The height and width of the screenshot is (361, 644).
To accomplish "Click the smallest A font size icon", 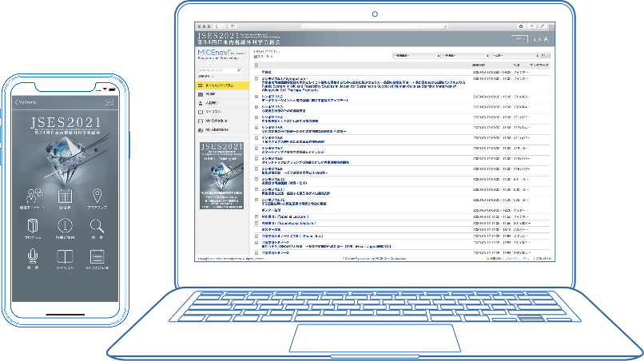I will 535,40.
